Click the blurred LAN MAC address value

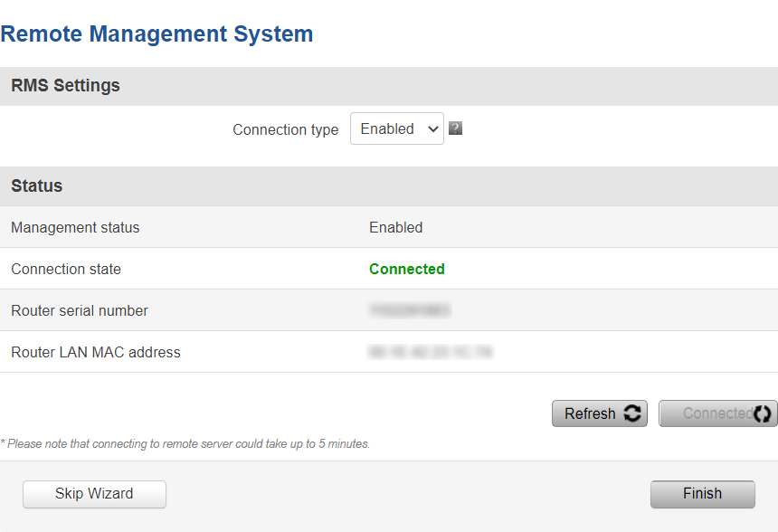pyautogui.click(x=431, y=352)
